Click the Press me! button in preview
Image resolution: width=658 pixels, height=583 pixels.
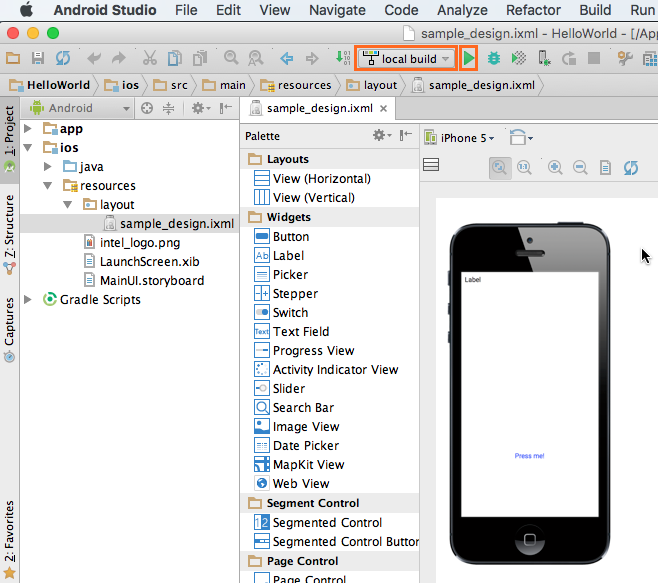click(x=529, y=456)
